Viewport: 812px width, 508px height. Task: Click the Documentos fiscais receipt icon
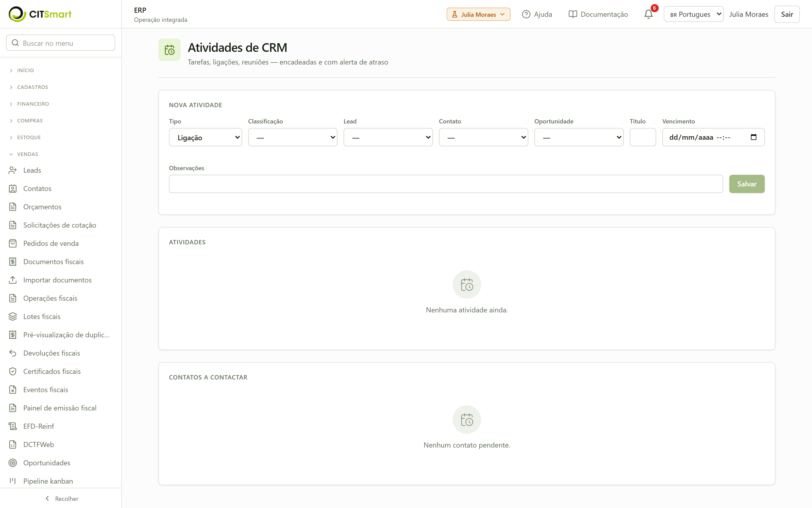(x=13, y=262)
